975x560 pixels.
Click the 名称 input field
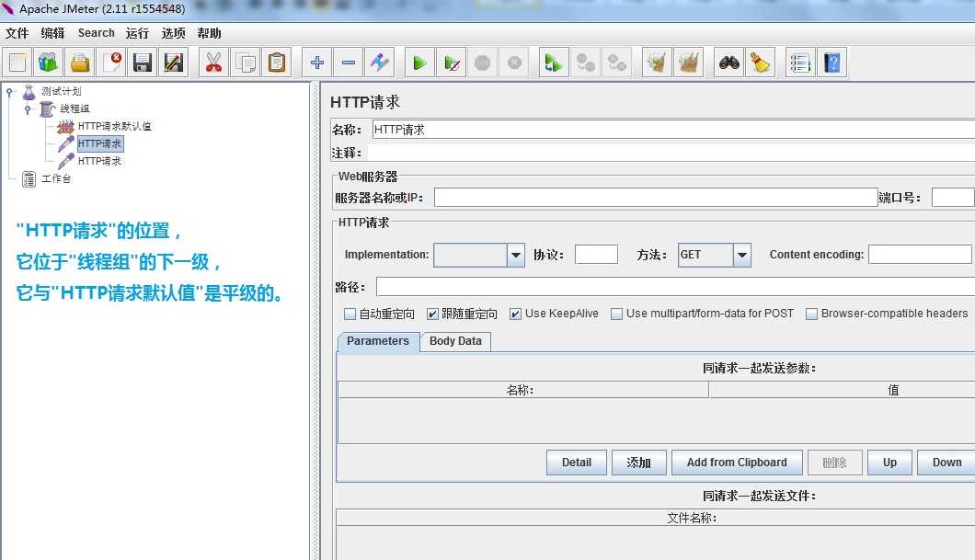[673, 130]
